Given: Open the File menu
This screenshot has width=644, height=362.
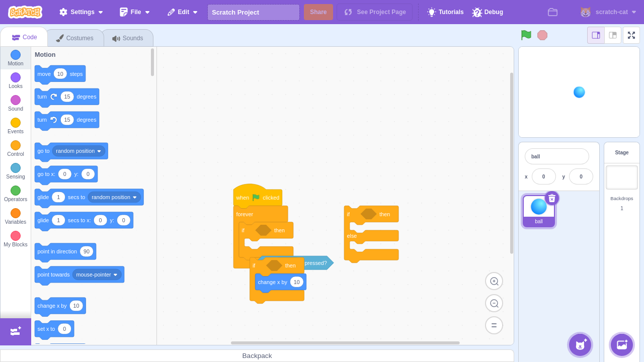Looking at the screenshot, I should pos(135,12).
